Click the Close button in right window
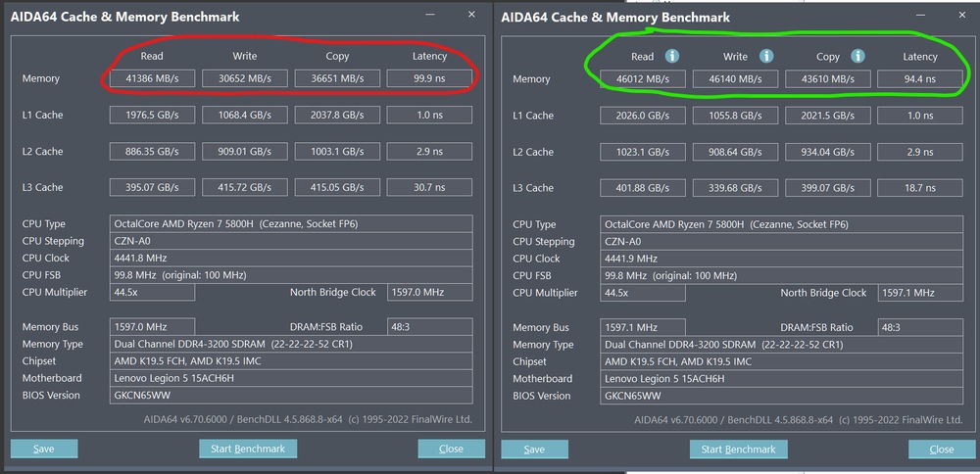Screen dimensions: 980x474 [x=942, y=450]
